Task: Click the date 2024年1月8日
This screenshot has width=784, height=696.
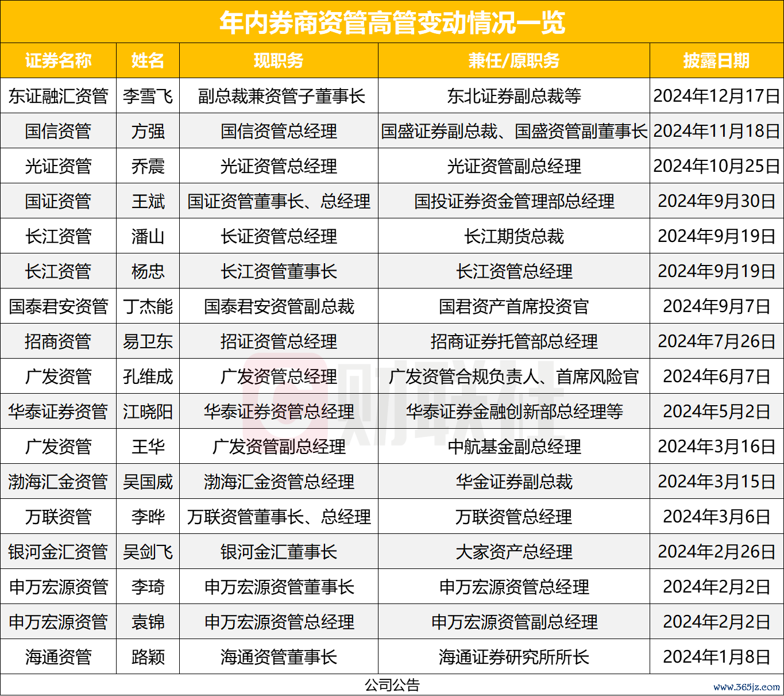Action: pos(716,657)
